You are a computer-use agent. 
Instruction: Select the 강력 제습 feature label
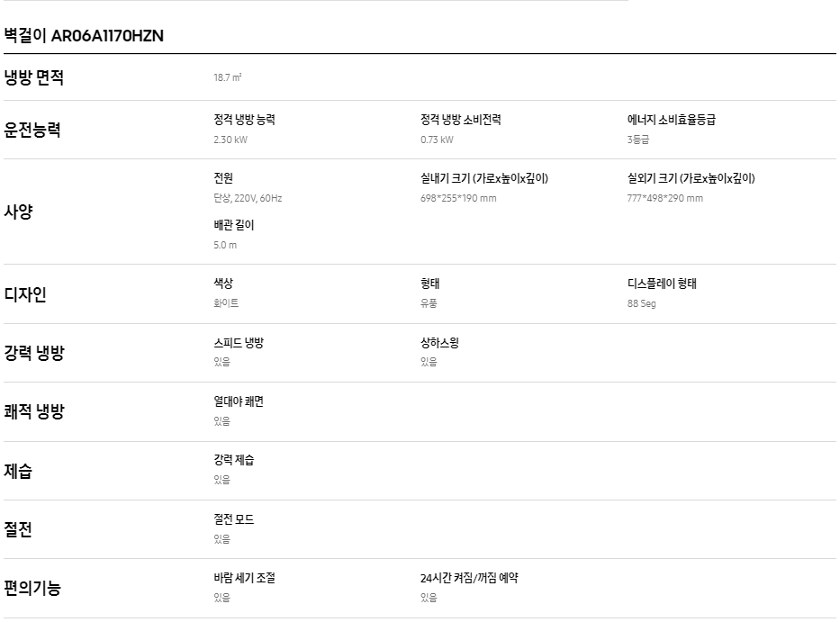[x=233, y=460]
